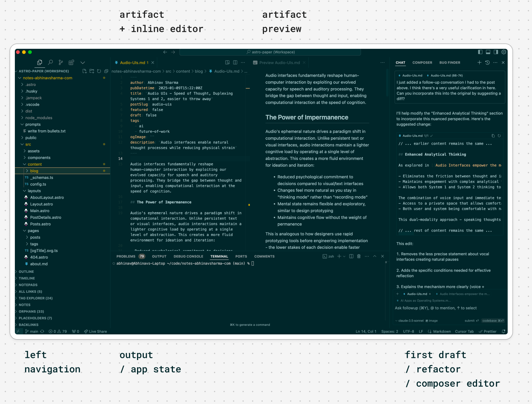Open preview to the side icon
The image size is (532, 404).
(227, 62)
